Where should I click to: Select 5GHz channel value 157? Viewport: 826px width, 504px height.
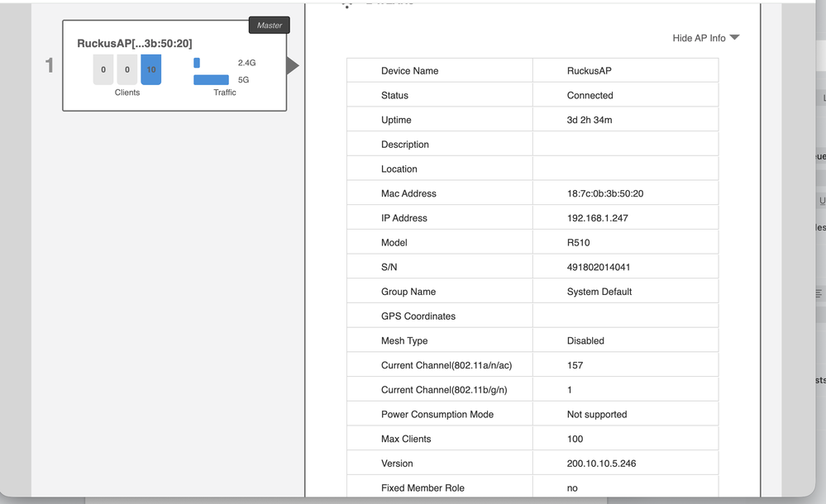tap(575, 365)
